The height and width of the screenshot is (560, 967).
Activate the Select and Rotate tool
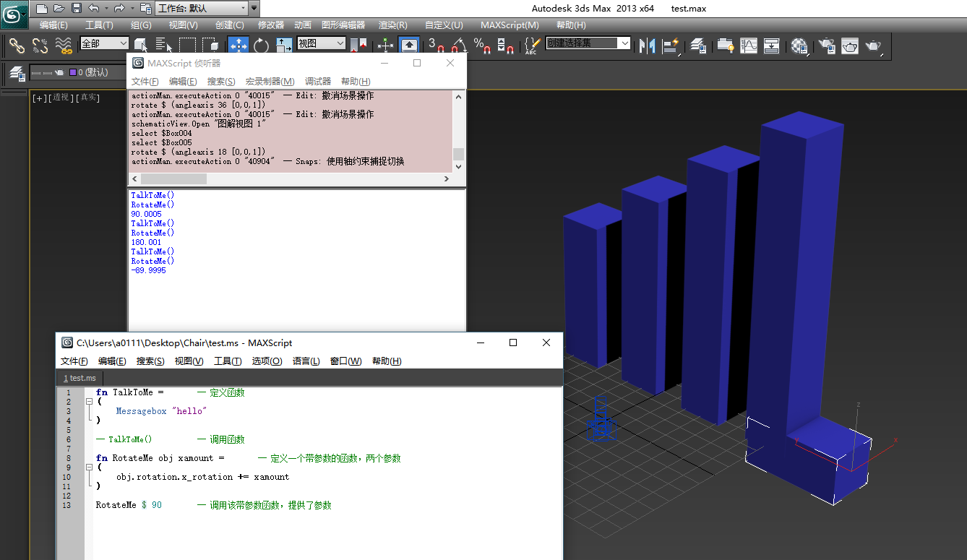(x=261, y=46)
